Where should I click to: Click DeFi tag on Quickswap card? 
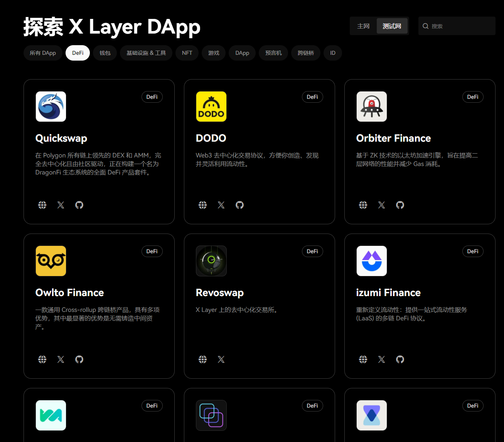tap(152, 97)
